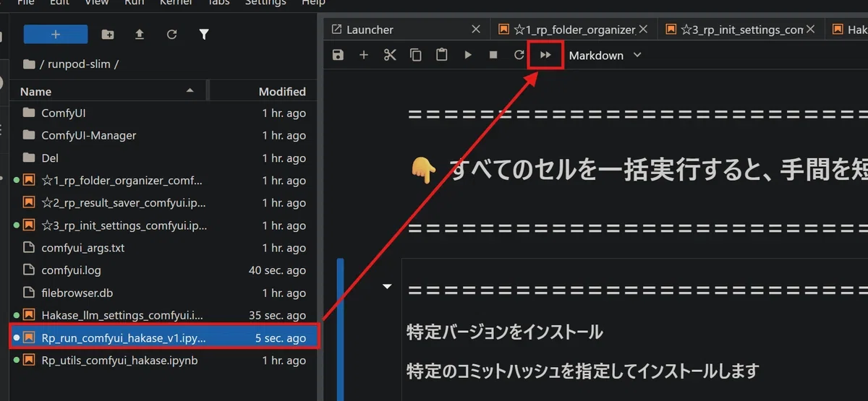Paste cell from clipboard icon
868x401 pixels.
coord(442,55)
